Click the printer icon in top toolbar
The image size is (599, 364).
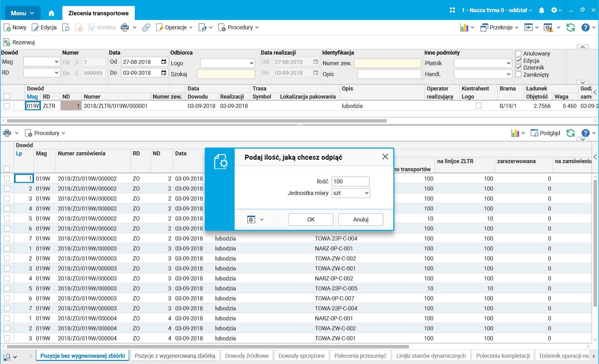point(125,27)
